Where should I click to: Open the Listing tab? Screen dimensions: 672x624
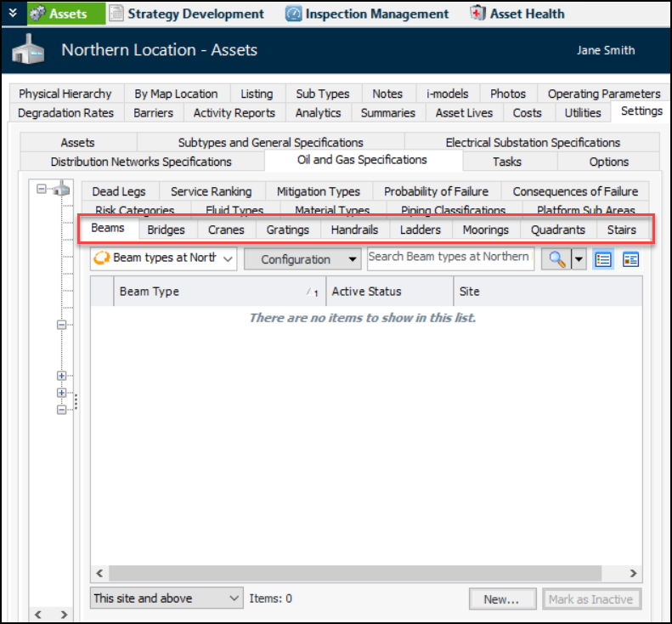click(x=257, y=94)
